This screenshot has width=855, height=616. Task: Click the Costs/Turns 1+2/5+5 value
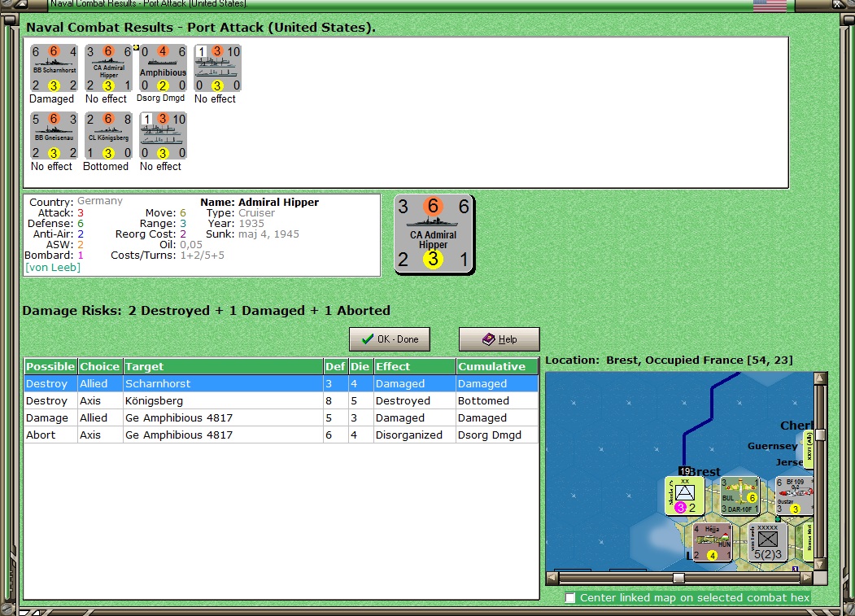pos(203,256)
